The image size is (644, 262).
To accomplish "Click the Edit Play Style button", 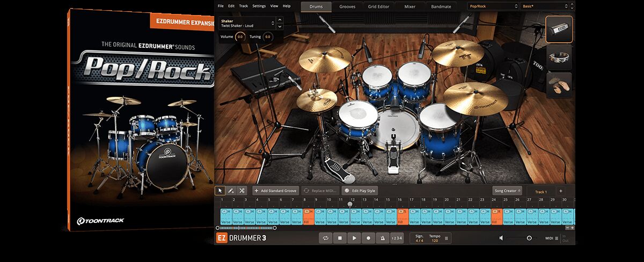I will pos(360,191).
